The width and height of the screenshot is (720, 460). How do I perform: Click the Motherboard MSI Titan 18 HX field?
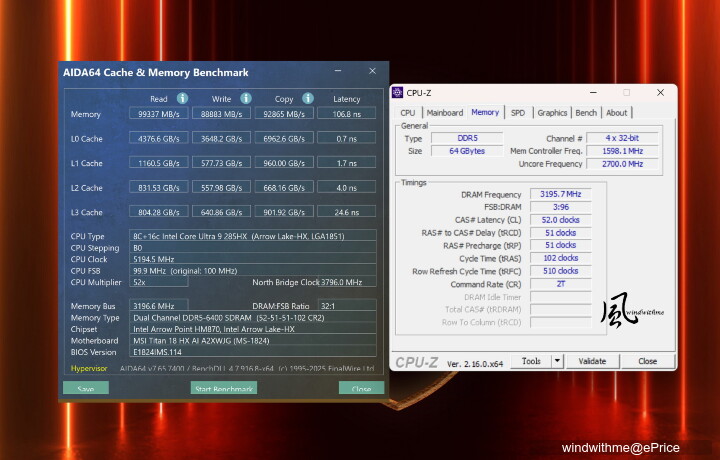[253, 340]
